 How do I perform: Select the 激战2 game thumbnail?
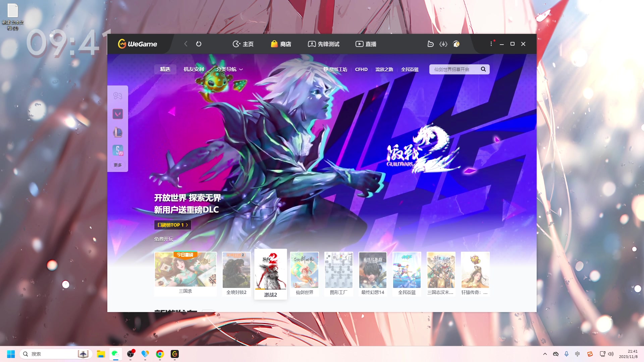pyautogui.click(x=271, y=274)
